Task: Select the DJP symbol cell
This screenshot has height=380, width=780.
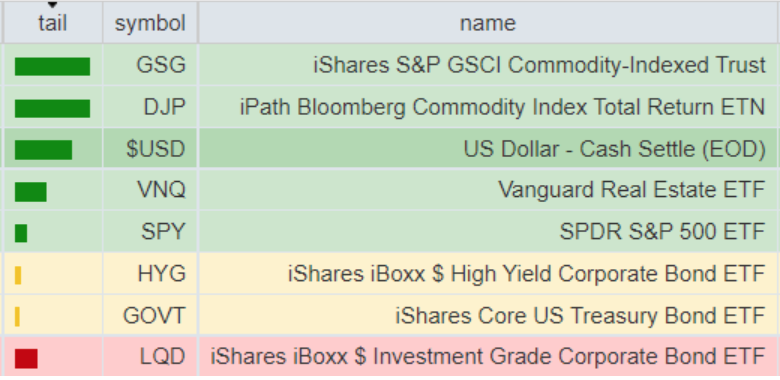Action: (x=150, y=106)
